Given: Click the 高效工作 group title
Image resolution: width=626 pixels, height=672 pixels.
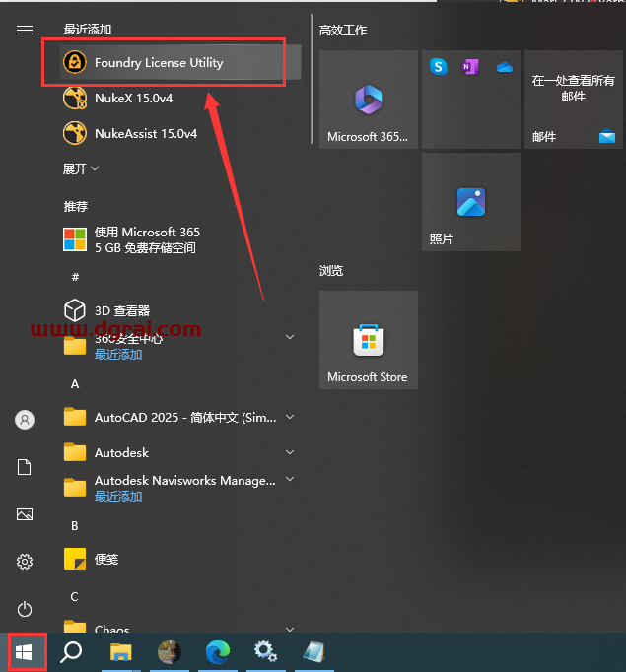Looking at the screenshot, I should pyautogui.click(x=343, y=30).
